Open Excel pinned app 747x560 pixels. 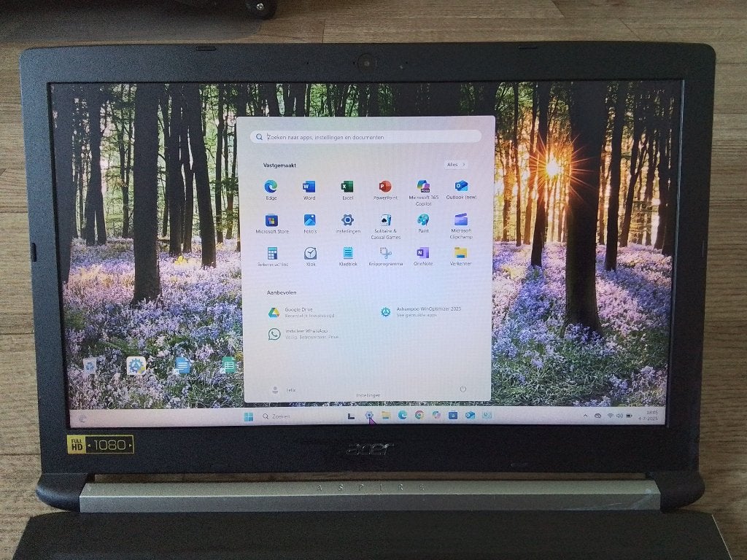[x=347, y=190]
